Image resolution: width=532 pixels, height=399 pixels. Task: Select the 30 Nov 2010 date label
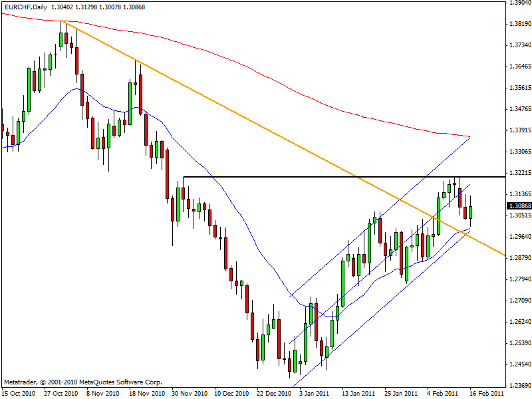click(190, 394)
